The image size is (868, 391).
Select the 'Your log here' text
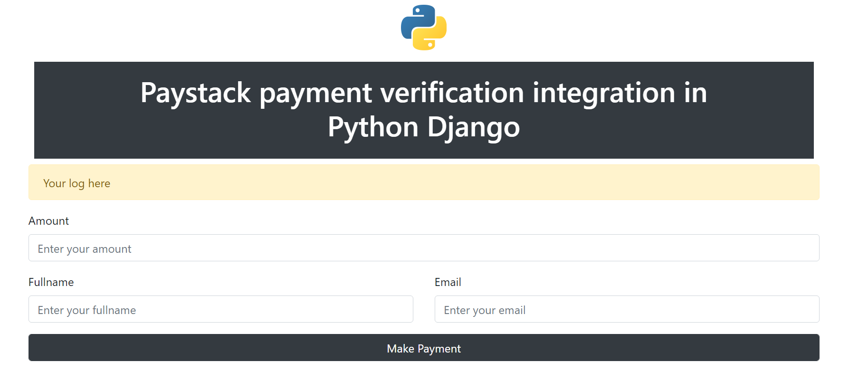(76, 183)
